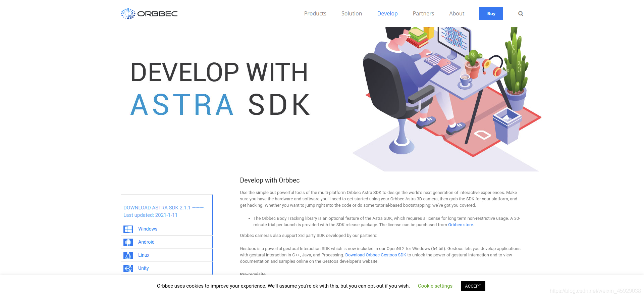Open the Solution menu
This screenshot has height=297, width=644.
click(x=352, y=13)
